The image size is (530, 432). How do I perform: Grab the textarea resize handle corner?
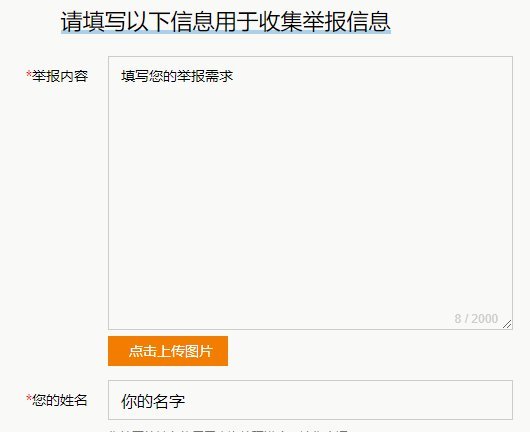507,324
